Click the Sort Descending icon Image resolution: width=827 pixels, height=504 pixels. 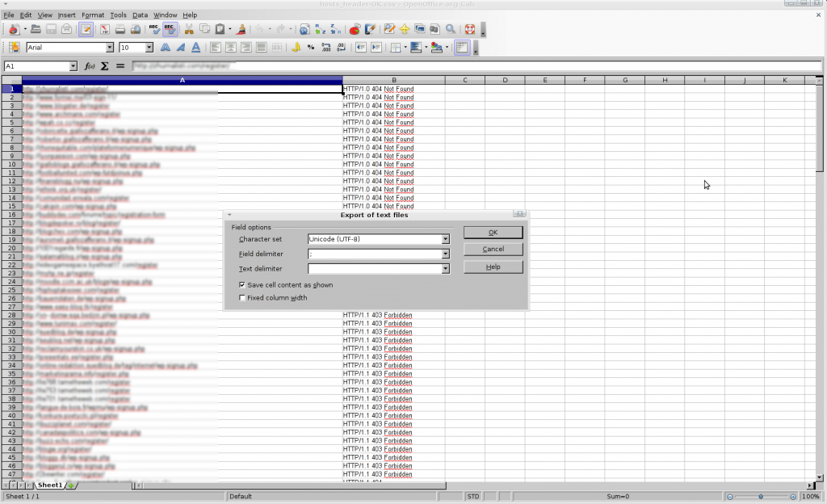335,30
